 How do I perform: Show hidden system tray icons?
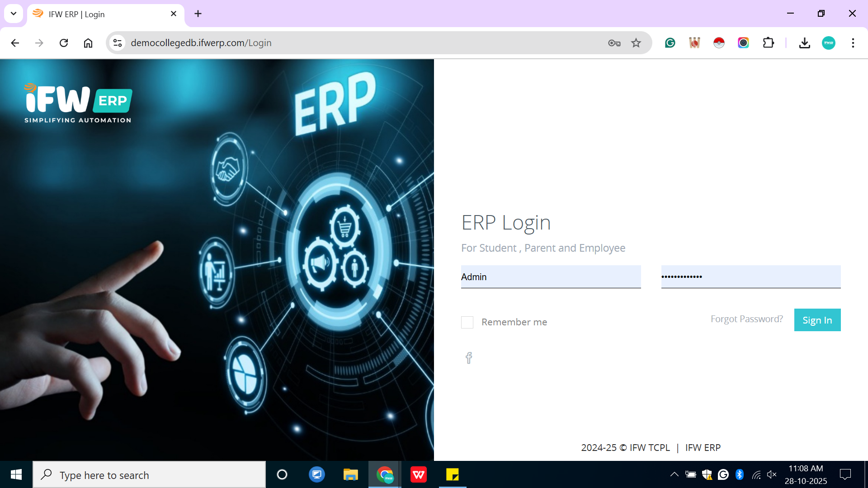coord(674,474)
